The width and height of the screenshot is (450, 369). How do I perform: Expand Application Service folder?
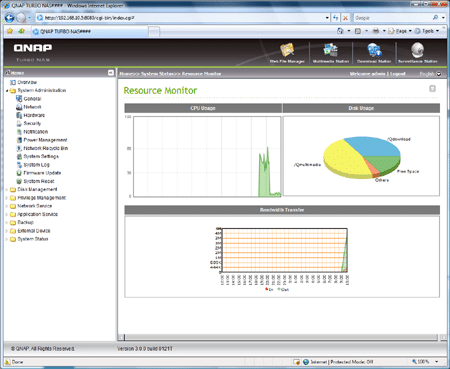(7, 214)
